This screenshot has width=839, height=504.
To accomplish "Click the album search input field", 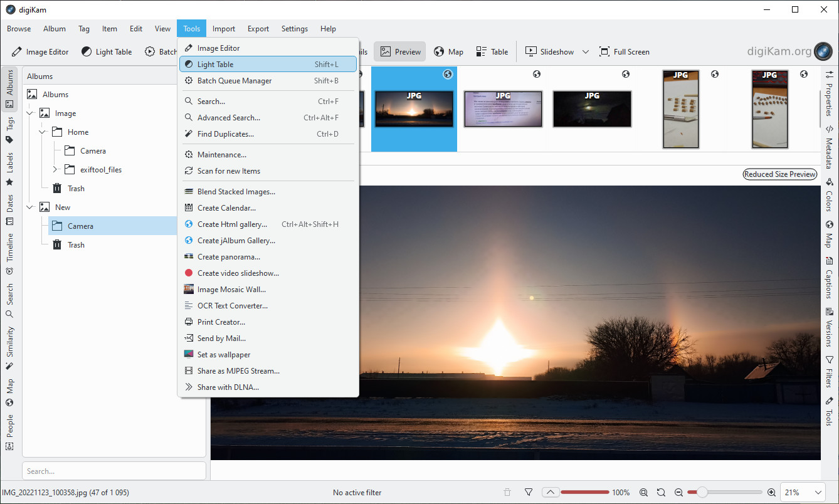I will [x=114, y=471].
